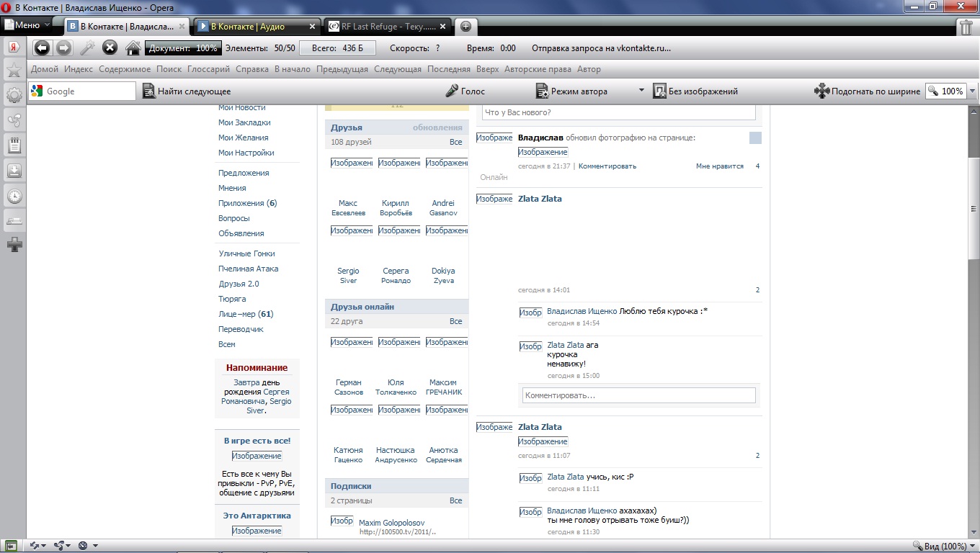Click Следующая in the navigation bar
Image resolution: width=980 pixels, height=553 pixels.
[x=398, y=69]
